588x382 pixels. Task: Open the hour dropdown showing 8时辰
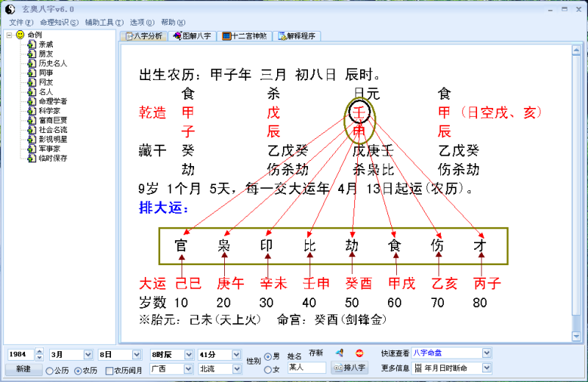click(x=189, y=354)
